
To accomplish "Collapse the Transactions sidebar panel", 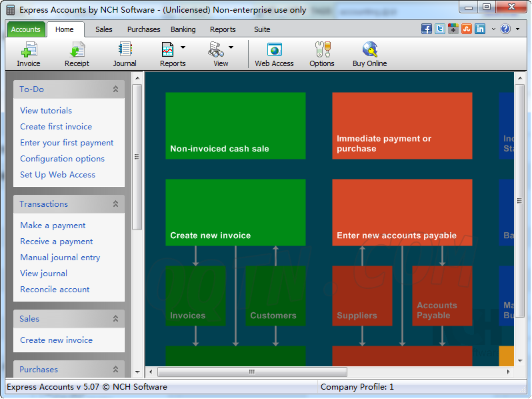I will pyautogui.click(x=115, y=204).
